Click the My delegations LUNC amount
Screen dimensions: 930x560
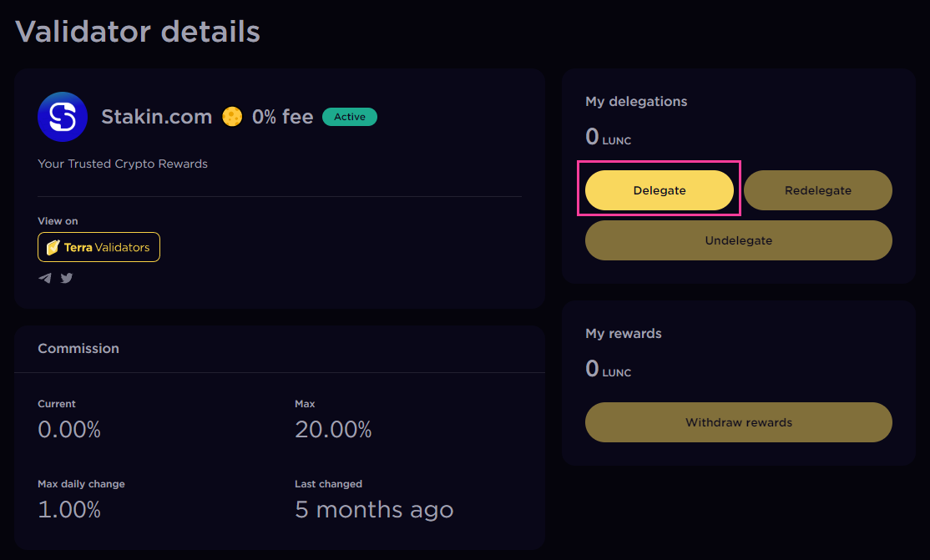[x=608, y=137]
